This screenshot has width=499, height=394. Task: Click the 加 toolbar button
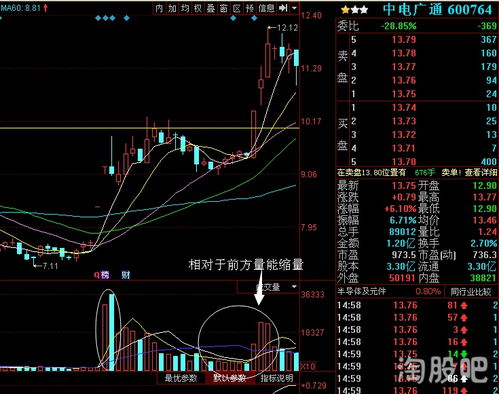pos(172,8)
